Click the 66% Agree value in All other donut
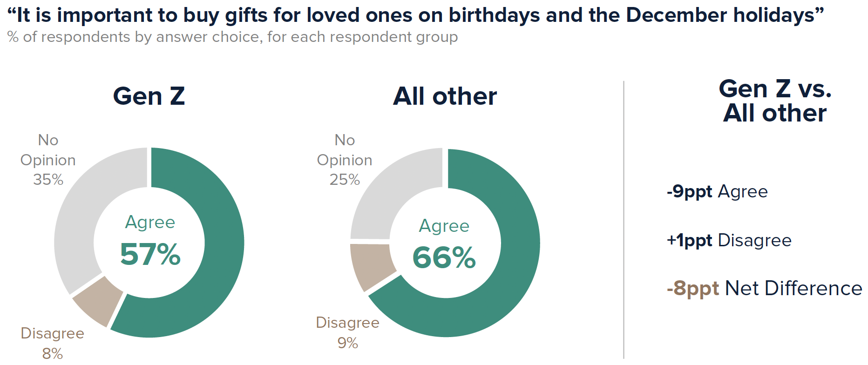 (444, 257)
